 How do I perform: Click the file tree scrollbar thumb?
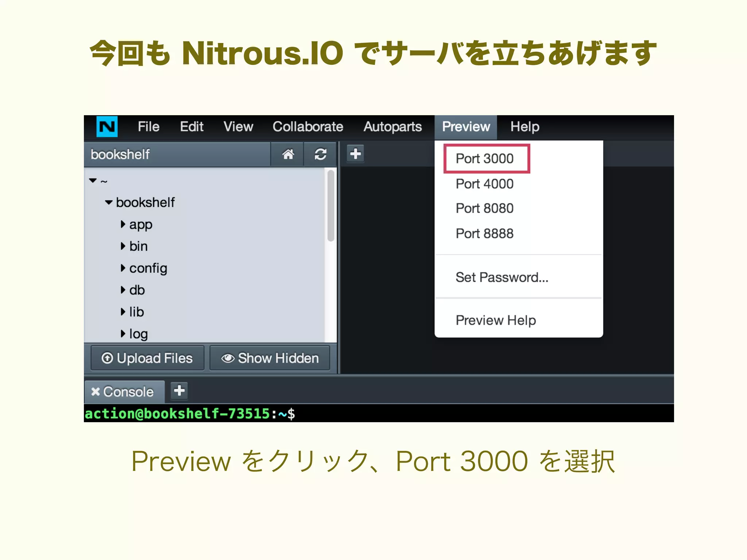(331, 206)
